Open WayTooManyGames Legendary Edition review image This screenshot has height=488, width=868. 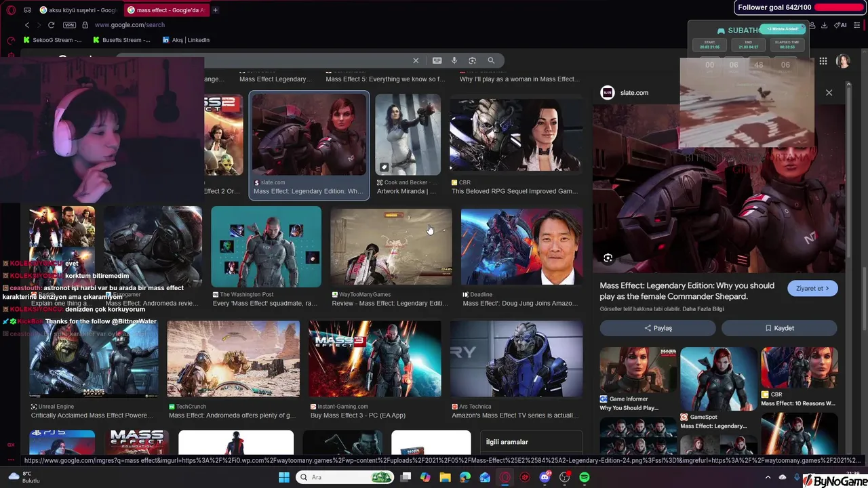[x=391, y=246]
